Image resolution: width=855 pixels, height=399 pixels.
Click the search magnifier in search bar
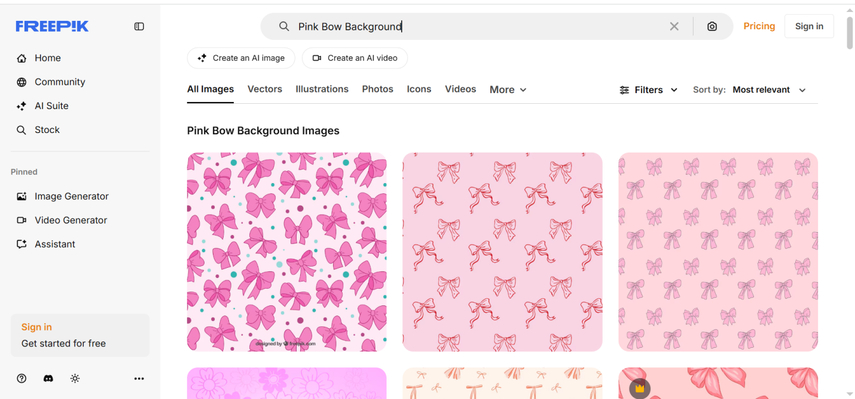[x=284, y=26]
